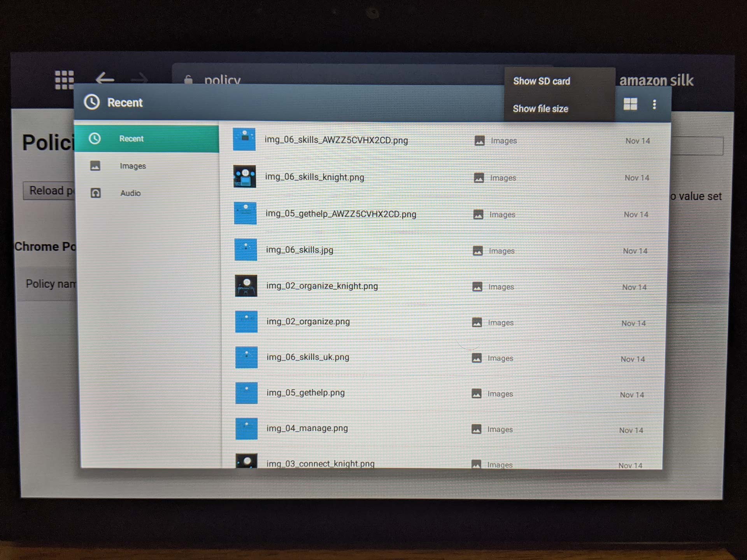Click the clock icon in Recent header
The image size is (747, 560).
(x=92, y=102)
